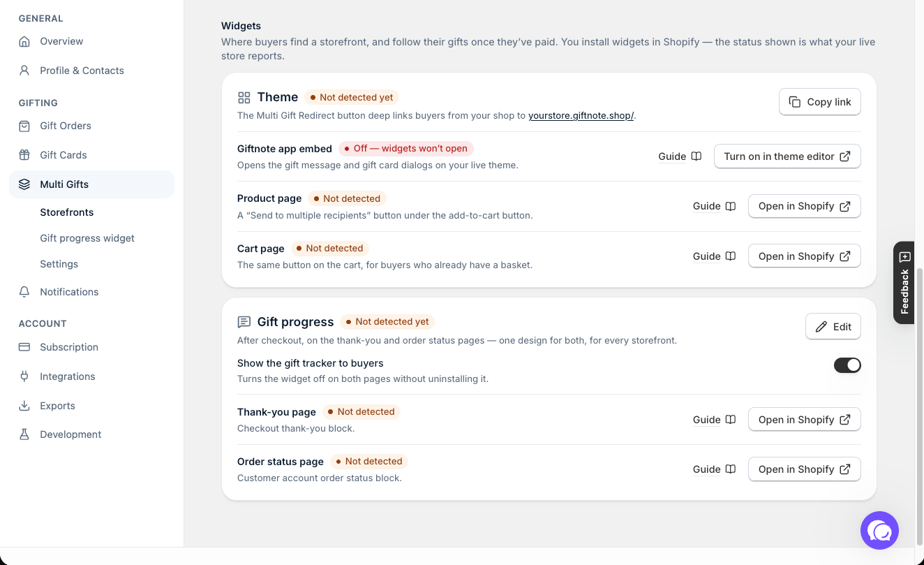Click Turn on in theme editor button
Image resolution: width=924 pixels, height=565 pixels.
tap(787, 156)
